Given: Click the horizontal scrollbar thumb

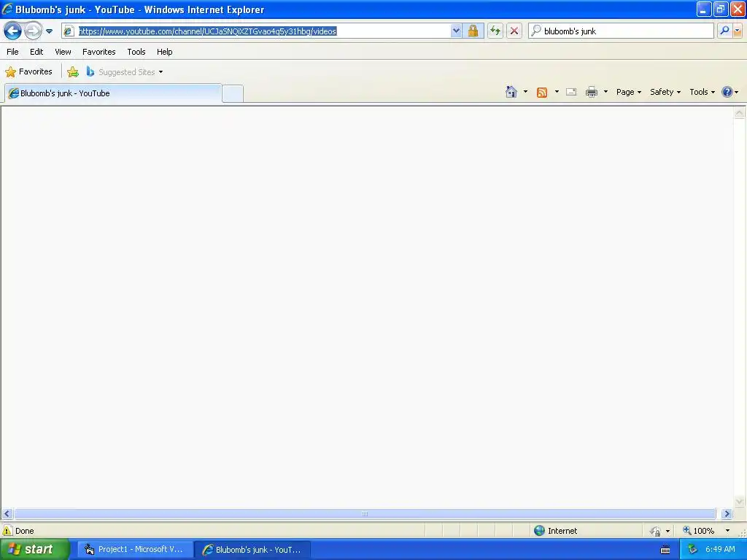Looking at the screenshot, I should 365,514.
